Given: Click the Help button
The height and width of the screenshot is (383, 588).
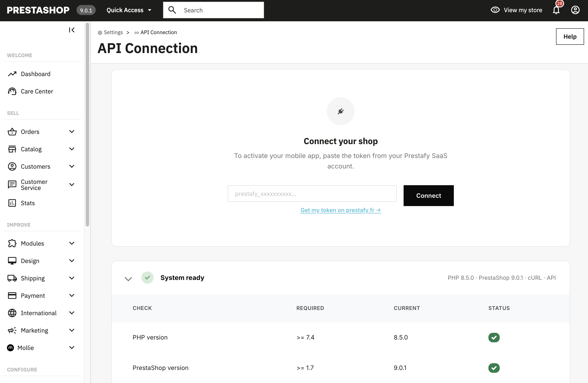Looking at the screenshot, I should click(x=570, y=37).
